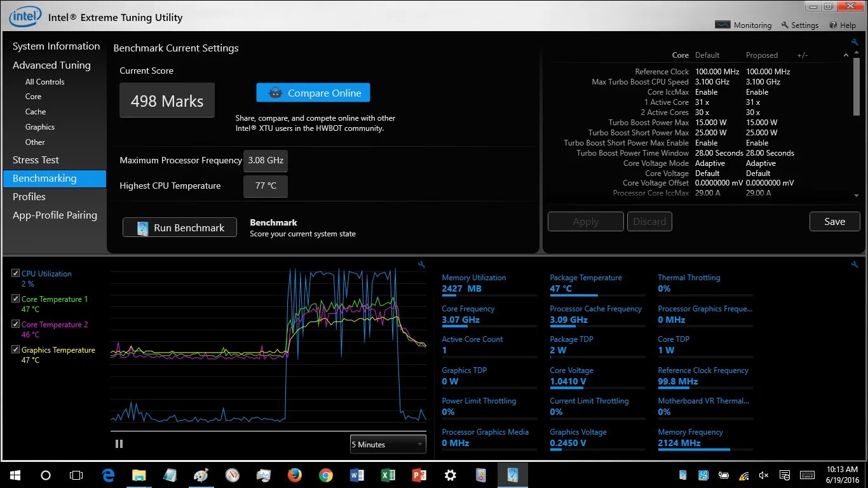Open PowerPoint from taskbar
The height and width of the screenshot is (488, 868).
419,475
